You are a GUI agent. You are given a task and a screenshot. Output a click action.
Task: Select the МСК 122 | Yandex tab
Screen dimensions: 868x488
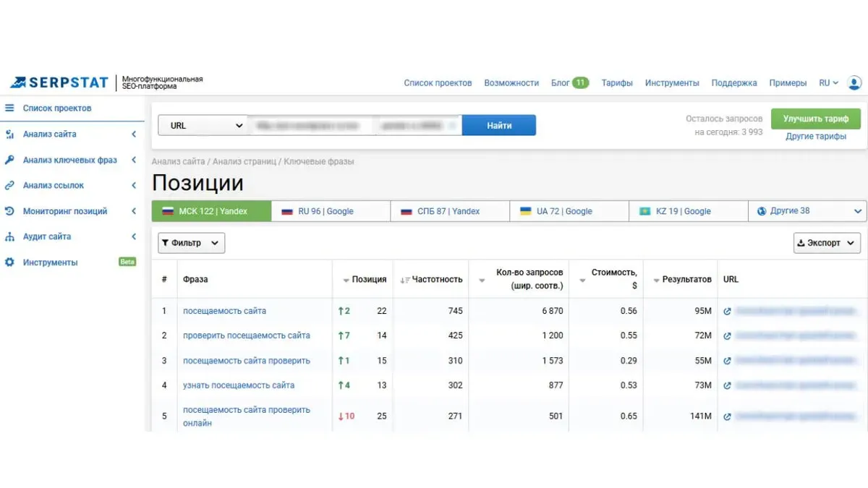tap(211, 211)
